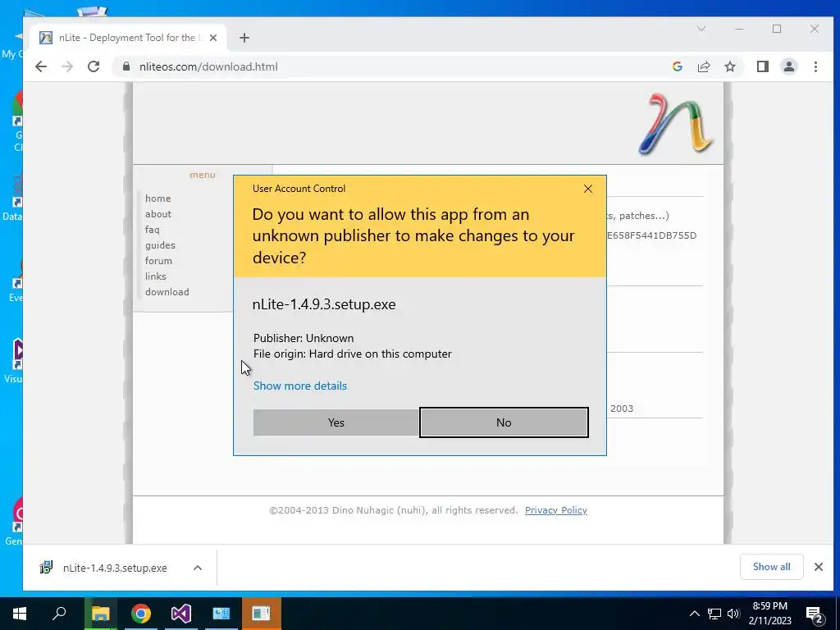Open about in site menu
Screen dimensions: 840x630
[158, 214]
